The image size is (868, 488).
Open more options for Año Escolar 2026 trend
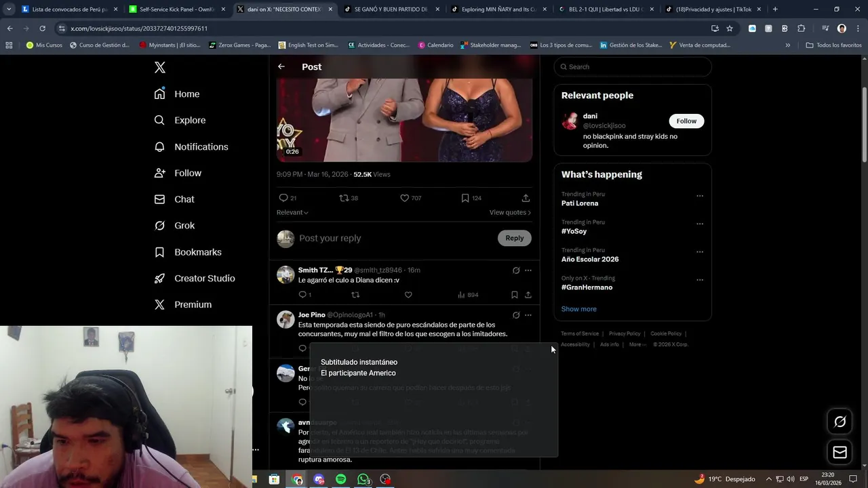[x=700, y=251]
